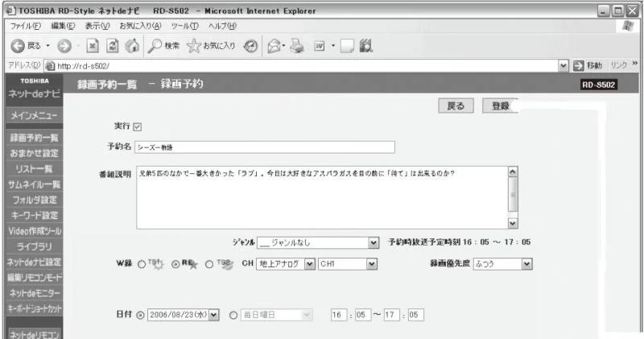Click the browser Forward arrow icon
The width and height of the screenshot is (644, 339).
click(x=64, y=46)
